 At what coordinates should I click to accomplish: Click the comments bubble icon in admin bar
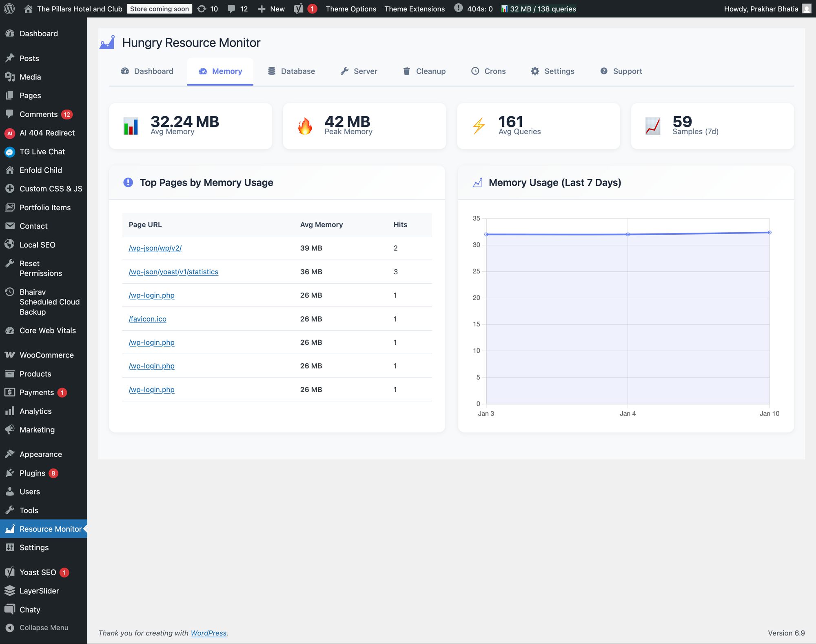(231, 9)
